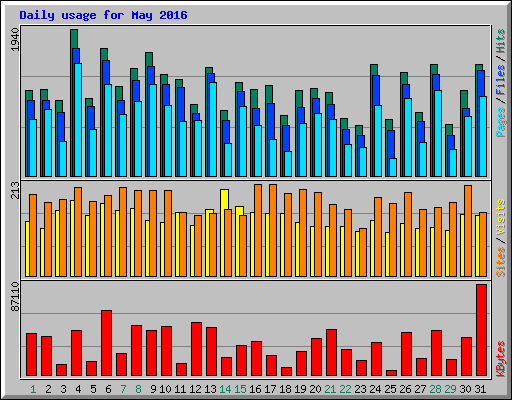Click the '87110' axis label
Screen dimensions: 512x400
[x=15, y=297]
